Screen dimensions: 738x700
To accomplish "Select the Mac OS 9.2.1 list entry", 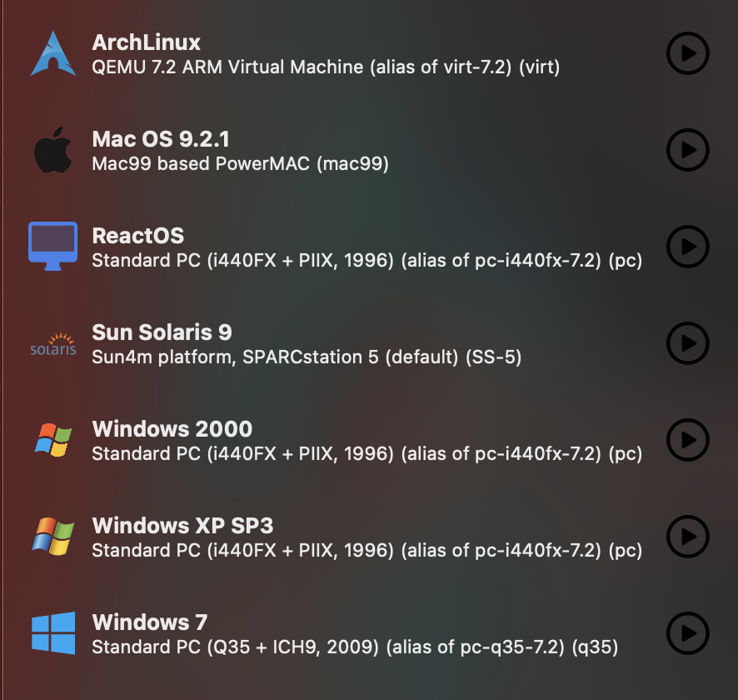I will tap(160, 139).
